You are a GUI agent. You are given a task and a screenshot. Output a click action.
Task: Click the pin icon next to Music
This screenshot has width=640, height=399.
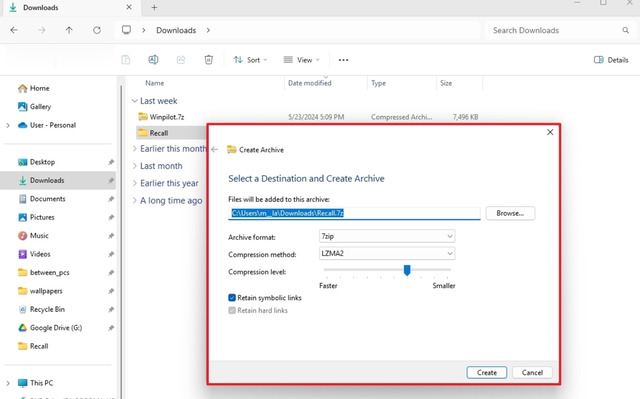pos(111,235)
